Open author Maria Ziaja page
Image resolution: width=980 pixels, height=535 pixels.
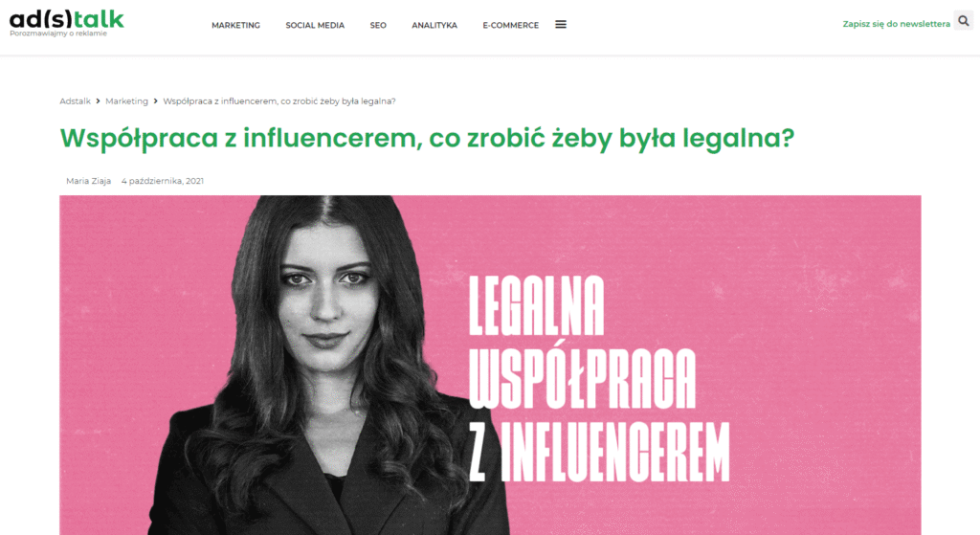[89, 181]
